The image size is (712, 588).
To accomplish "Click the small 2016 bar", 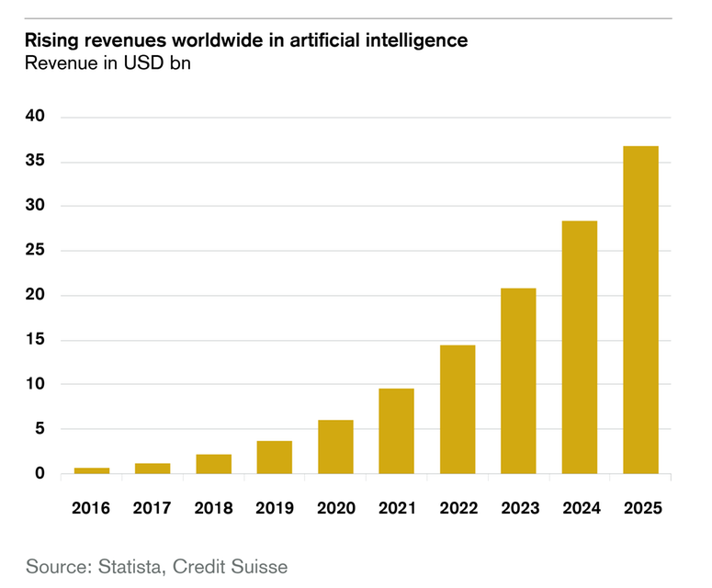I will [x=92, y=470].
